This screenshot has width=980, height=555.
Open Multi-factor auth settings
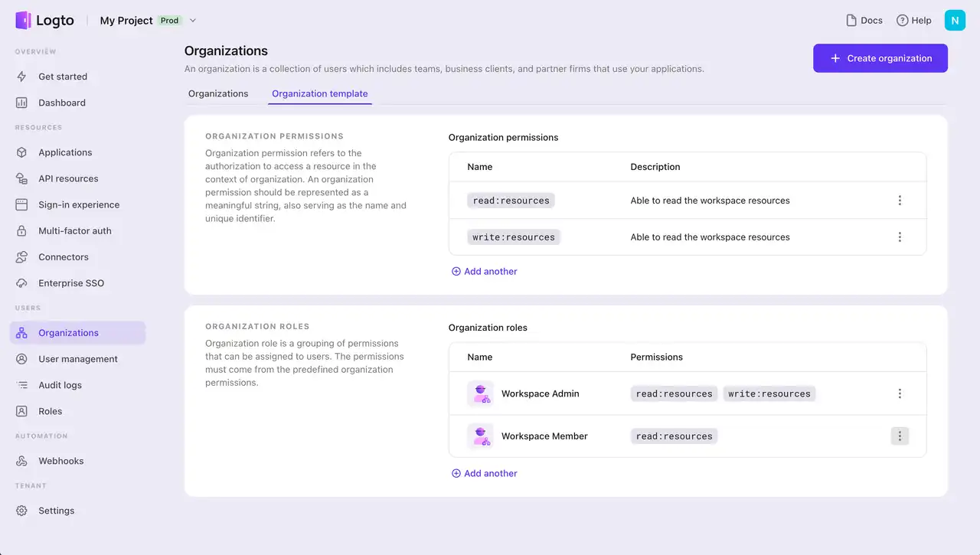click(x=74, y=230)
